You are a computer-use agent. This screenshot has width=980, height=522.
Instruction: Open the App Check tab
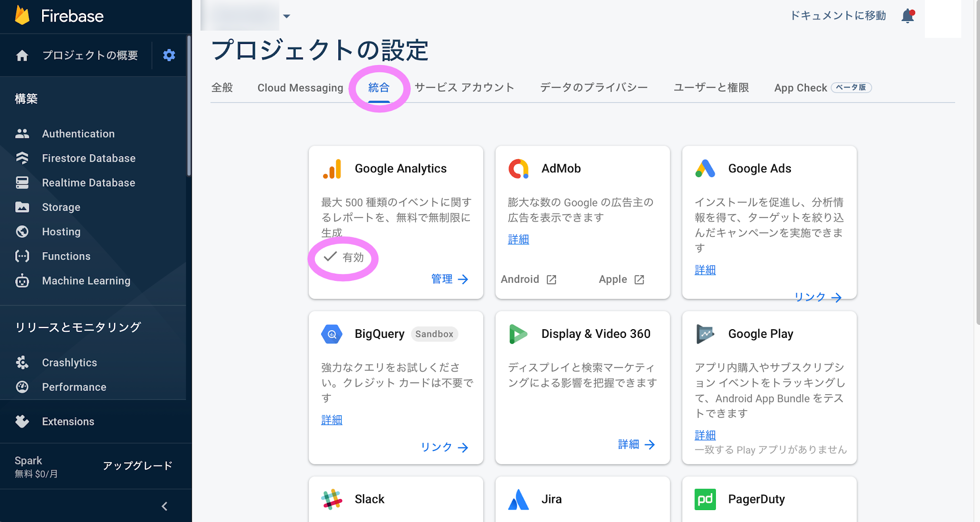(x=823, y=88)
